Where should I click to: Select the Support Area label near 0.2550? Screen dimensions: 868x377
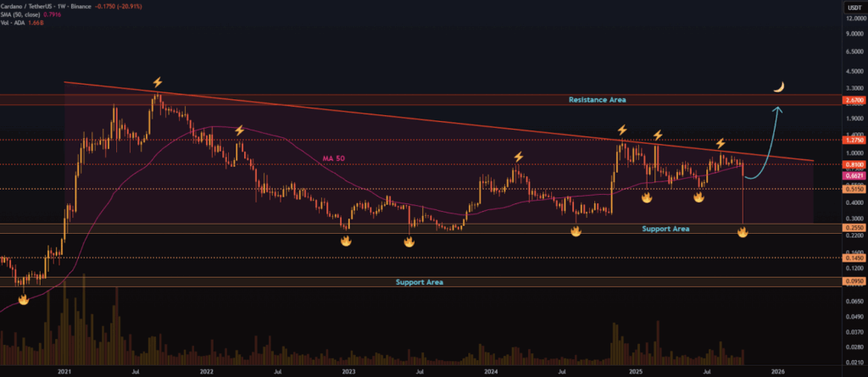[665, 229]
